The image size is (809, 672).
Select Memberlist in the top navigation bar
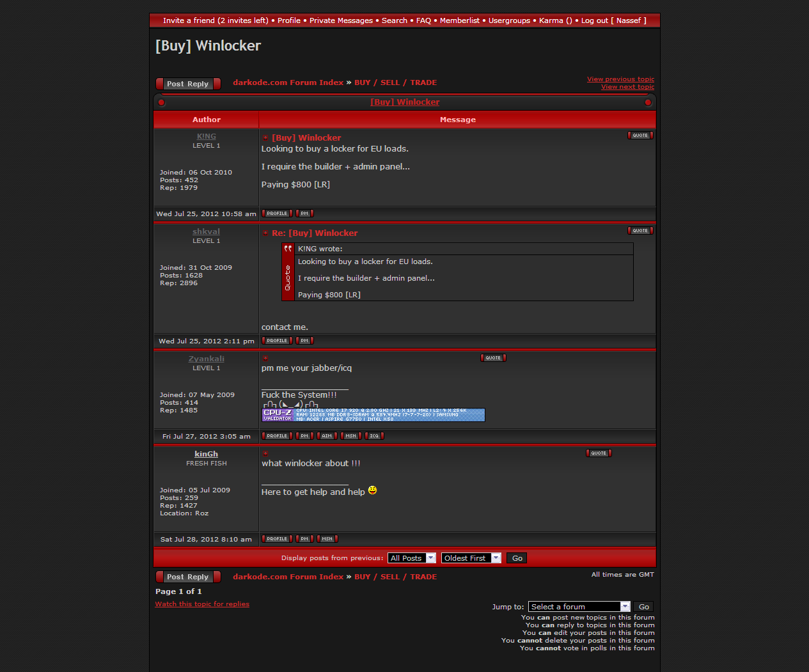pyautogui.click(x=459, y=20)
